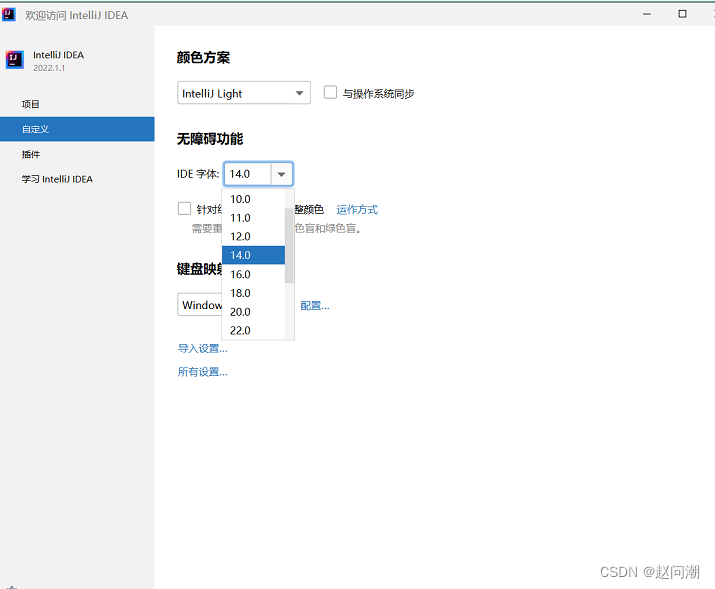This screenshot has height=589, width=715.
Task: Collapse the IDE 字体 size dropdown arrow
Action: 282,174
